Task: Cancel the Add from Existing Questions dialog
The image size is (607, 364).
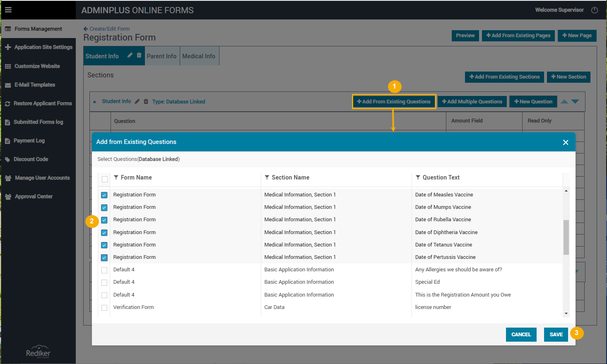Action: point(521,335)
